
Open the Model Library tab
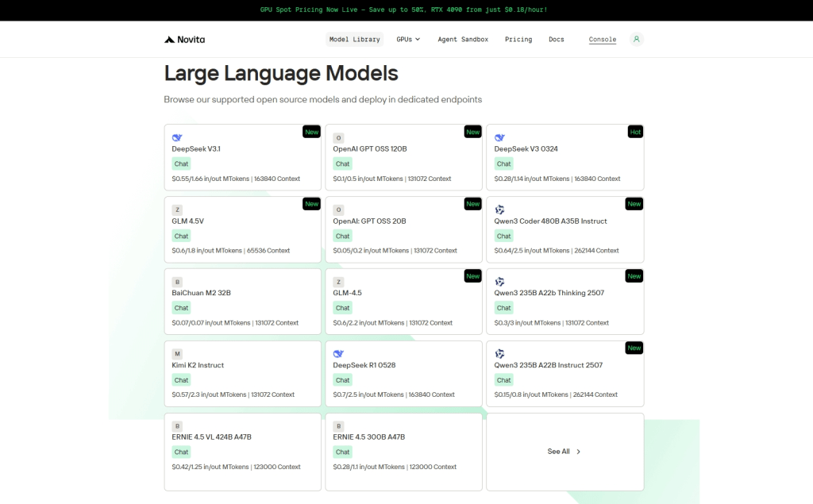pyautogui.click(x=355, y=40)
